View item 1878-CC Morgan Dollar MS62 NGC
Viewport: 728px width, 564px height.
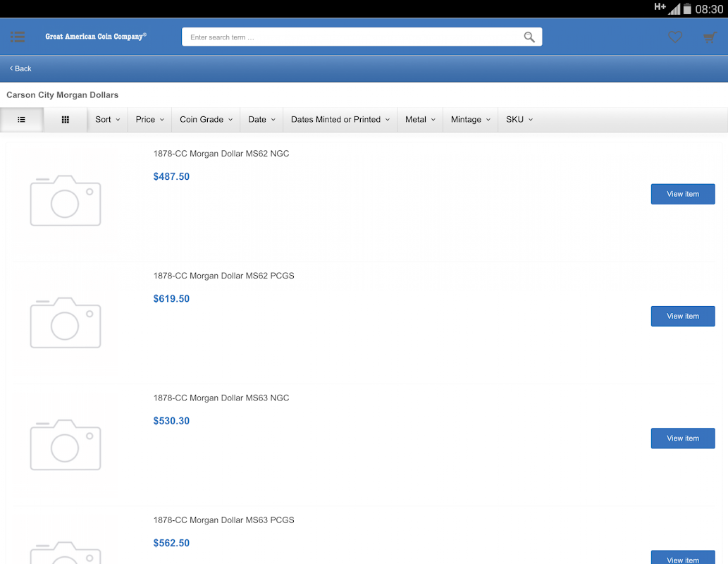pyautogui.click(x=682, y=194)
